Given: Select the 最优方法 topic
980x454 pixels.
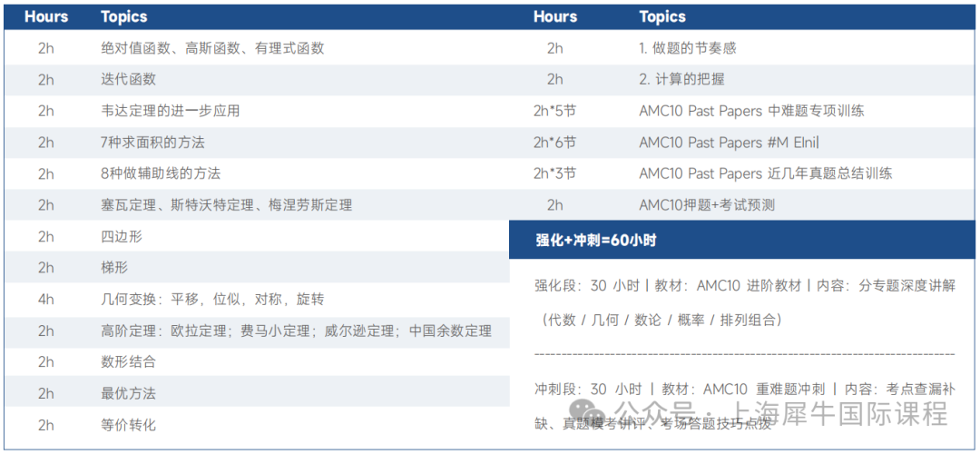Looking at the screenshot, I should [x=128, y=393].
